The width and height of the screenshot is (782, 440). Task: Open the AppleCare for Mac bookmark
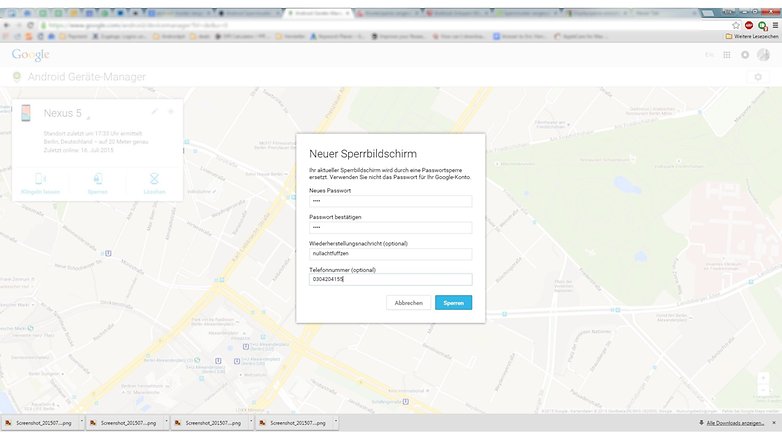tap(582, 36)
